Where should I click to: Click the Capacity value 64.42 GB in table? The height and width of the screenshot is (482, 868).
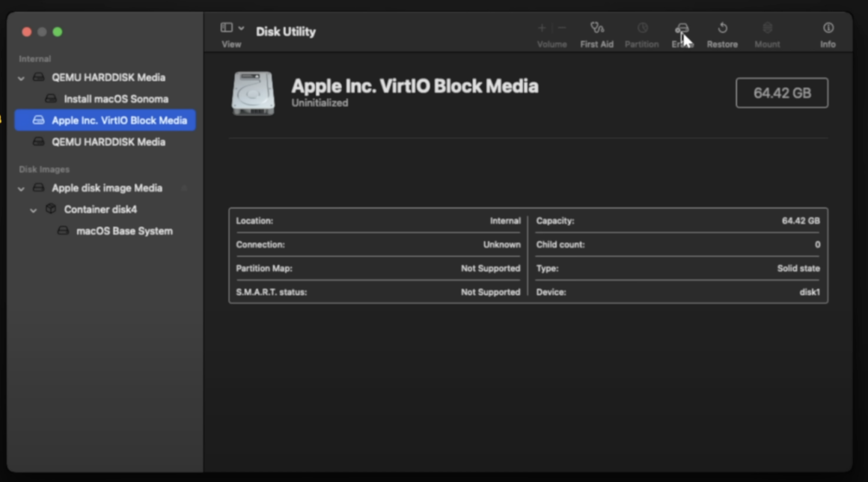point(801,221)
